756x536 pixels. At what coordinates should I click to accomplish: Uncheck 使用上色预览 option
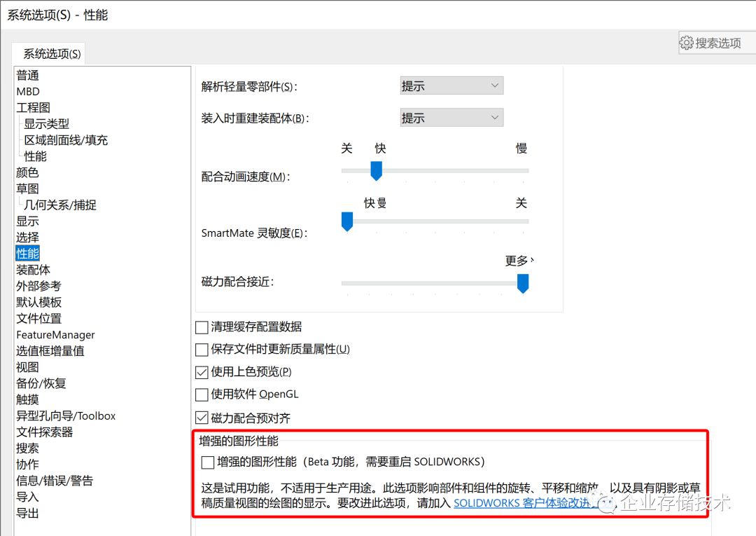point(201,371)
